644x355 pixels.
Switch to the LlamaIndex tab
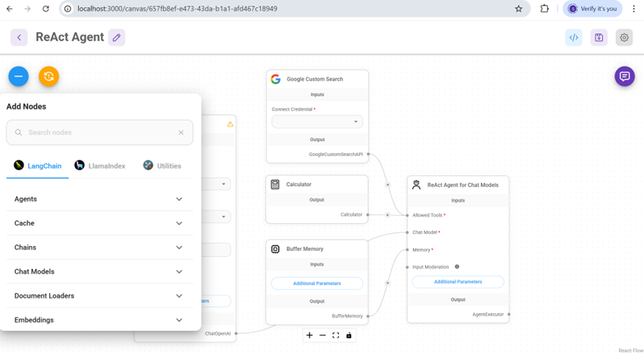tap(100, 166)
